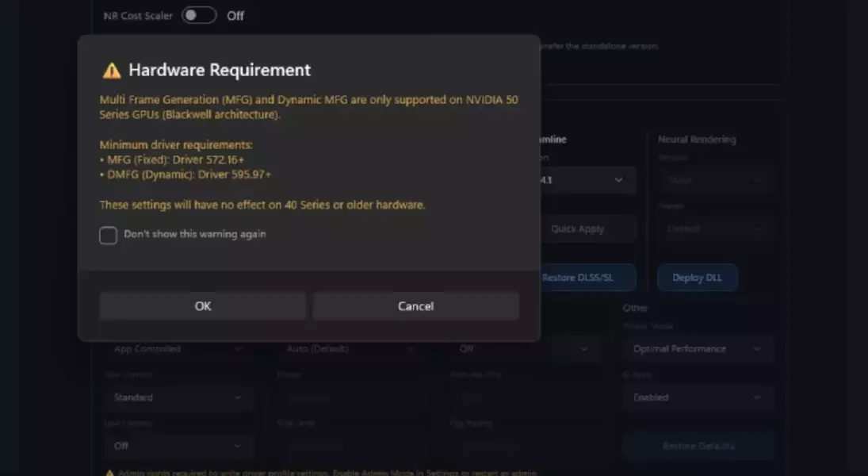
Task: Open the Default dropdown under Neural Rendering
Action: coord(714,228)
